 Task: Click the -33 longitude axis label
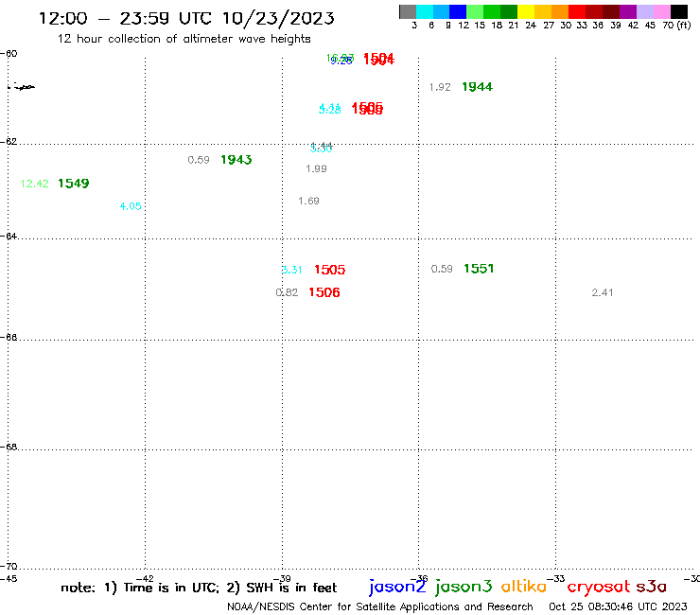pyautogui.click(x=556, y=579)
